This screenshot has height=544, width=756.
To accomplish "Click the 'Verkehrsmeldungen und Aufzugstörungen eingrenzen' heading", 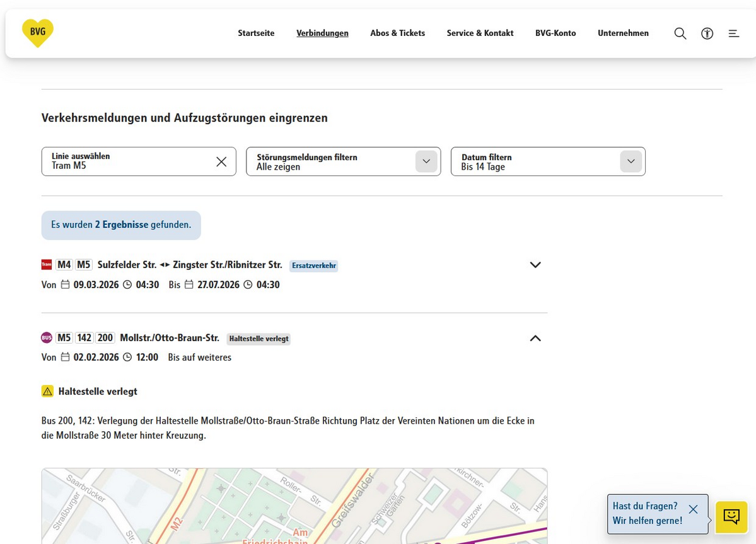I will click(x=185, y=118).
